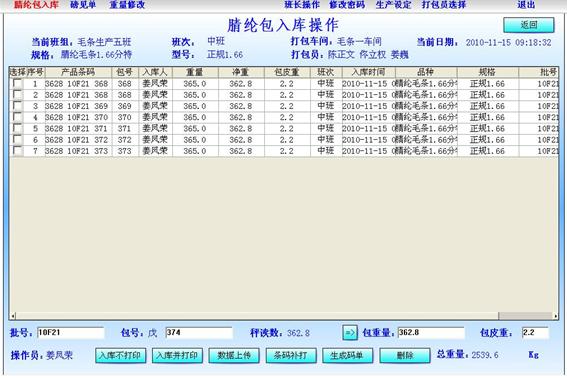Click left arrow of horizontal scrollbar

tap(13, 316)
